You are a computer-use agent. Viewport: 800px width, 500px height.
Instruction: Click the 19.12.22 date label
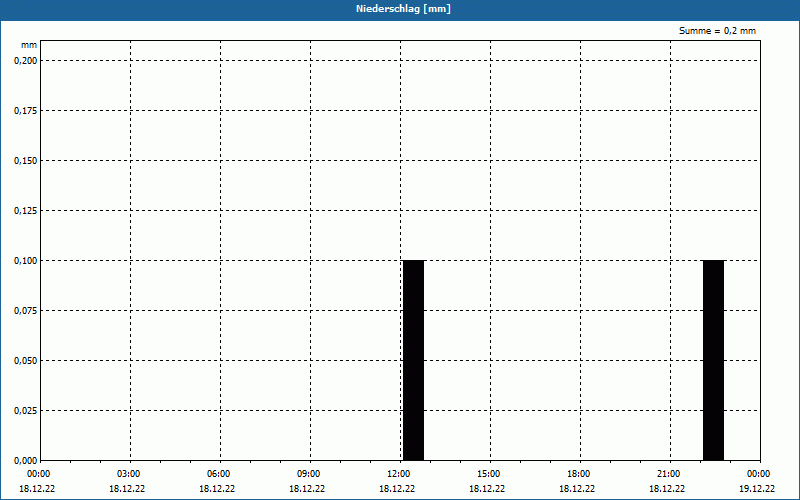pos(757,489)
